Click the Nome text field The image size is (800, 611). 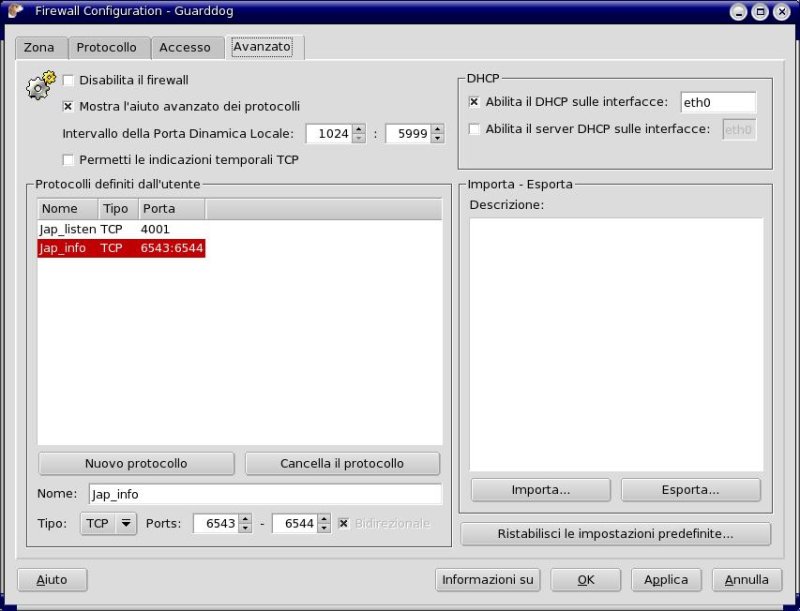tap(264, 494)
